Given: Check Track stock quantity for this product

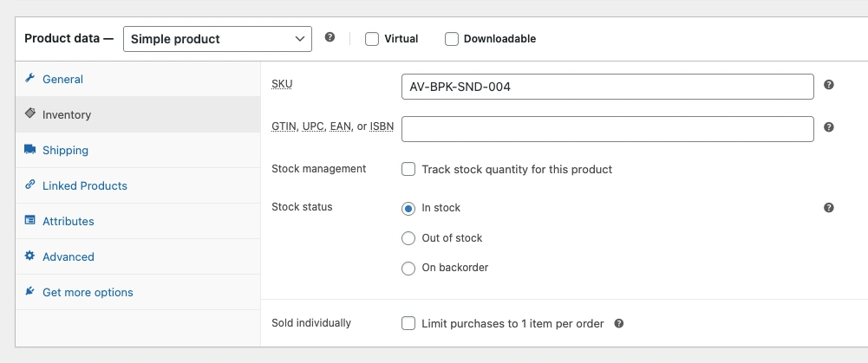Looking at the screenshot, I should (408, 169).
